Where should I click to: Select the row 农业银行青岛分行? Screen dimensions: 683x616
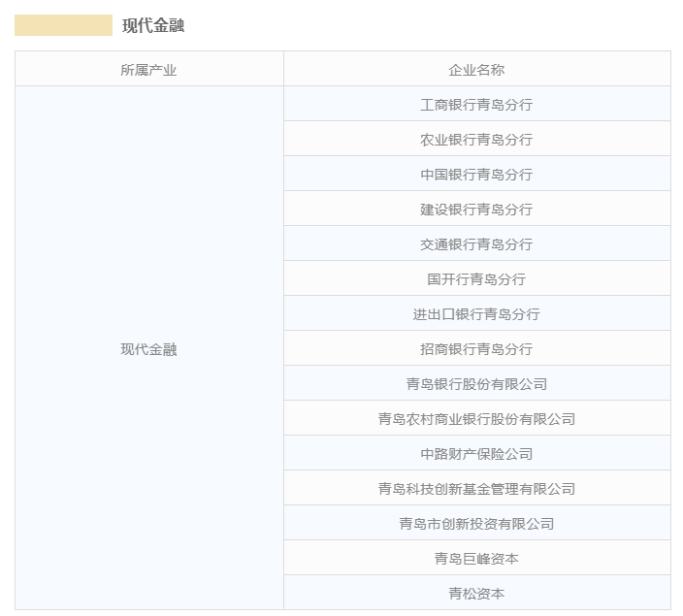[x=477, y=140]
